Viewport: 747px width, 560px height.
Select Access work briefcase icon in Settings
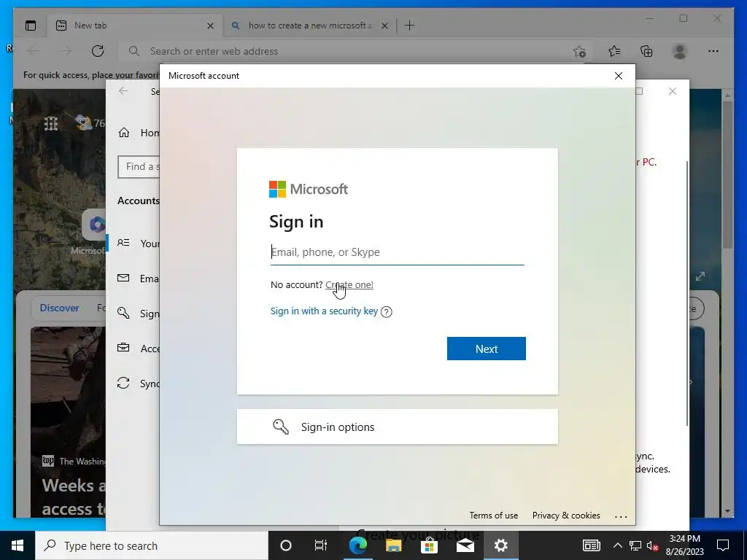123,348
